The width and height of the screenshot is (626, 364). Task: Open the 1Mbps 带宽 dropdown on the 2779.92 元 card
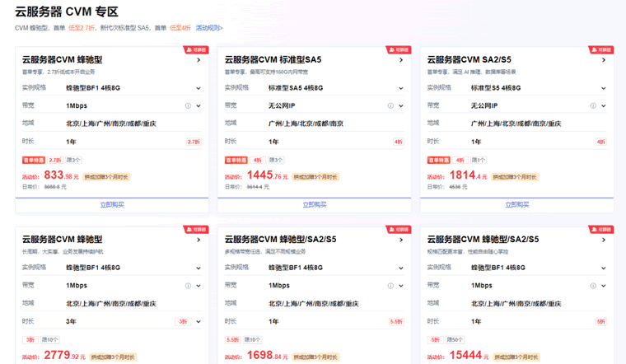[x=199, y=286]
